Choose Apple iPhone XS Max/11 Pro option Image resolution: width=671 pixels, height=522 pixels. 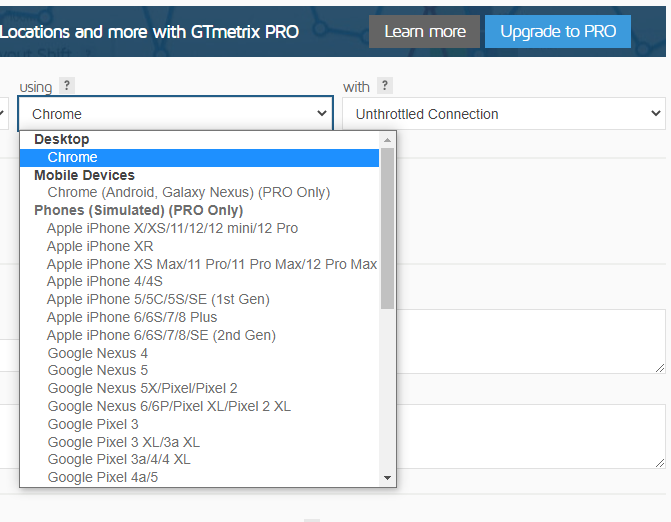(x=199, y=264)
